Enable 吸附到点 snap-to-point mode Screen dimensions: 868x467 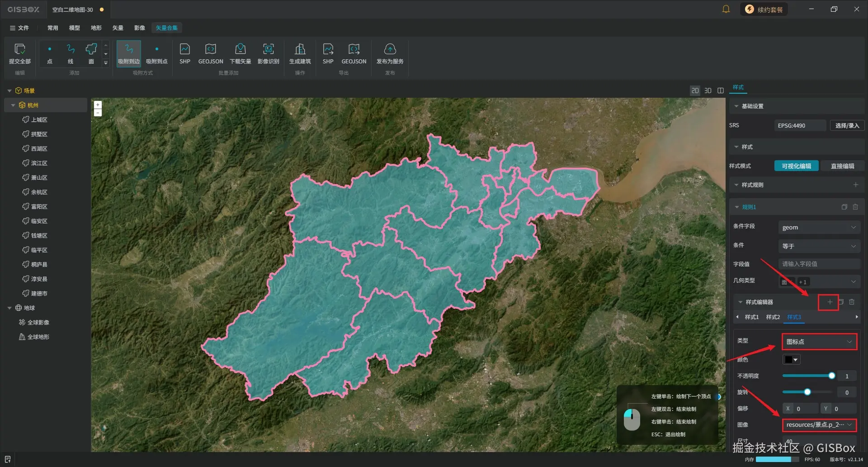coord(157,54)
